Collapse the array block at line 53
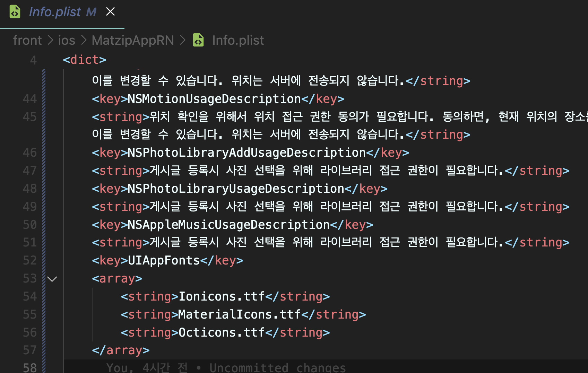 click(52, 279)
